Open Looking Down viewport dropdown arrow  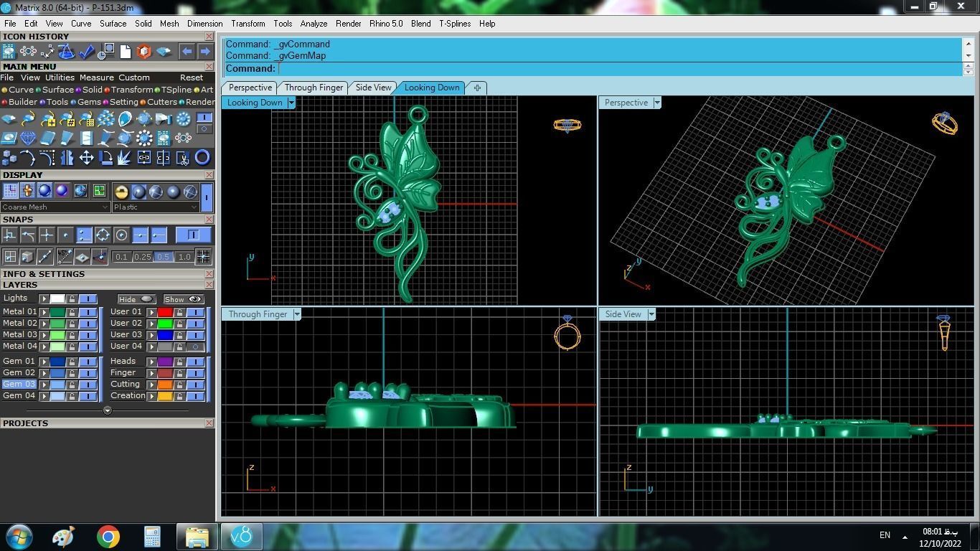pyautogui.click(x=291, y=103)
